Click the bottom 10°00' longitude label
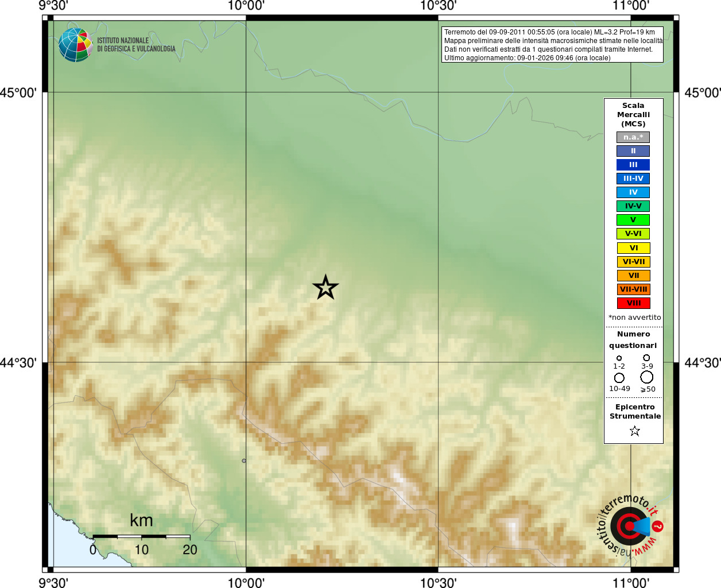The width and height of the screenshot is (721, 588). pos(246,582)
